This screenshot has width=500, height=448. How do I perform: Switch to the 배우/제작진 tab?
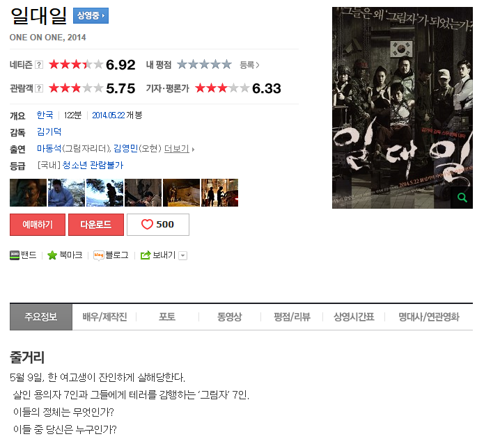pyautogui.click(x=104, y=317)
